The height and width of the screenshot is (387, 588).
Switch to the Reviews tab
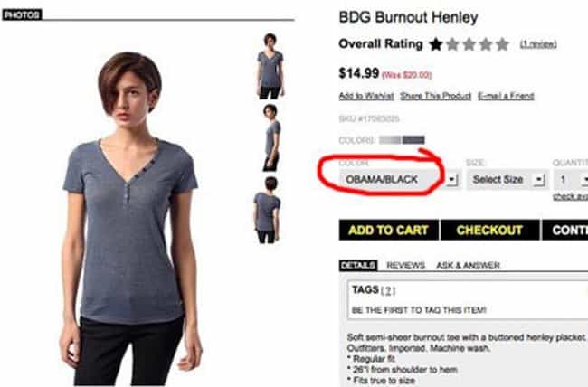406,265
